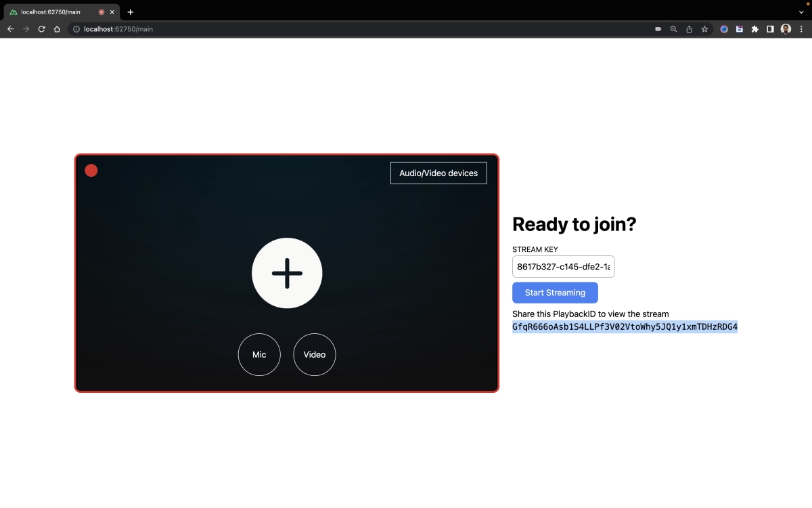Go back with the browser back arrow
This screenshot has width=812, height=508.
click(10, 29)
